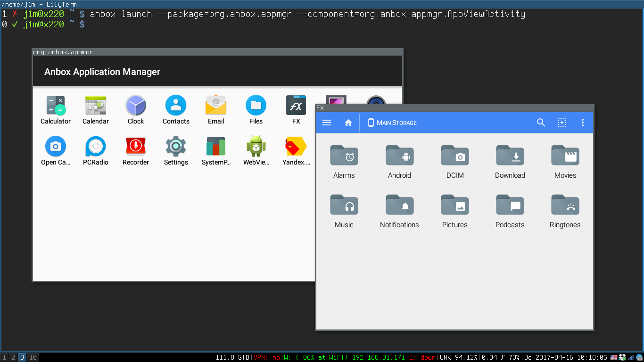This screenshot has width=644, height=362.
Task: Click the terminal prompt on the second line
Action: coord(43,24)
